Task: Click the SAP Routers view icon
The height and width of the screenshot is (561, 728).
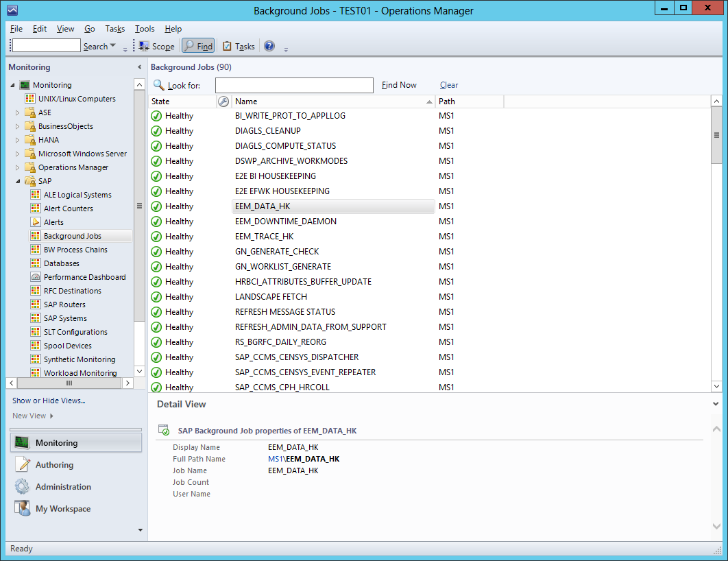Action: coord(35,305)
